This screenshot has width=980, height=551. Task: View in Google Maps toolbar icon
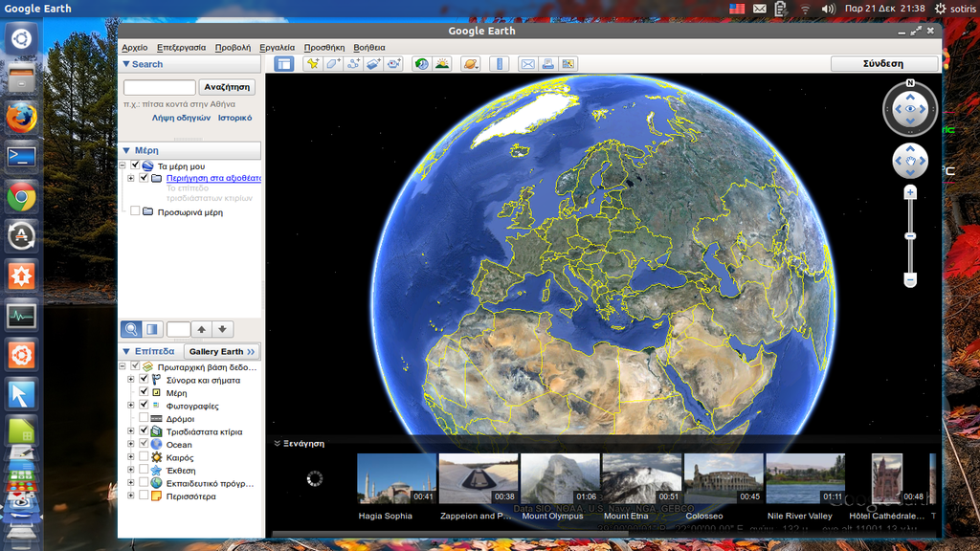coord(568,64)
